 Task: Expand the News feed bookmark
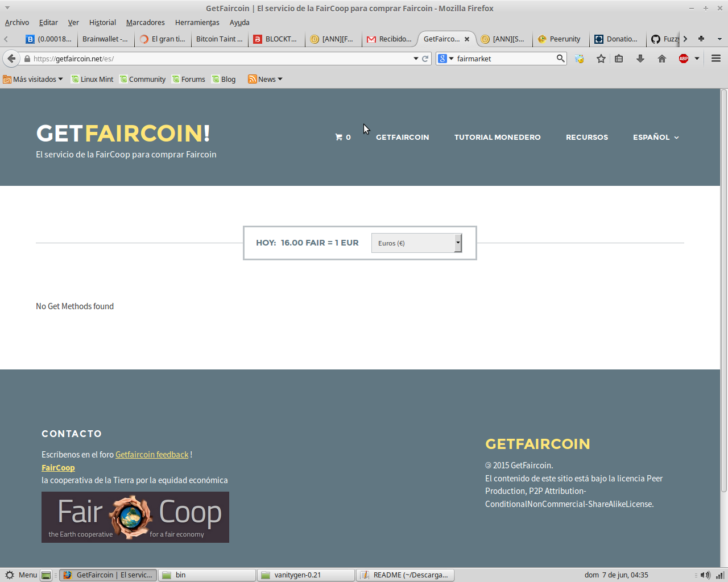click(x=265, y=79)
